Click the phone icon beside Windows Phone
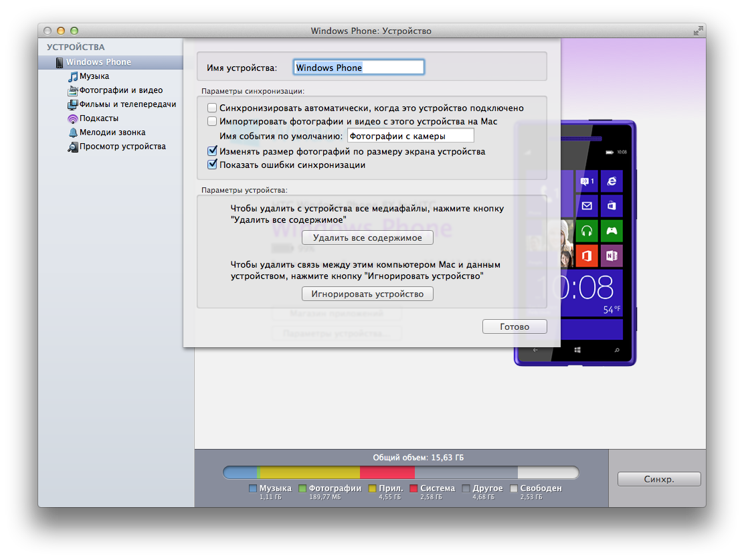Image resolution: width=744 pixels, height=560 pixels. coord(60,62)
